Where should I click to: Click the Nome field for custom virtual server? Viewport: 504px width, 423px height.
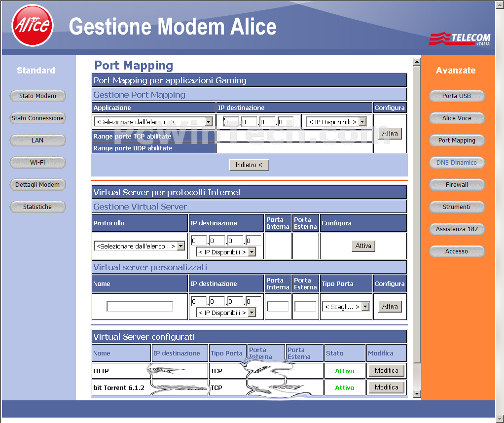click(x=140, y=306)
